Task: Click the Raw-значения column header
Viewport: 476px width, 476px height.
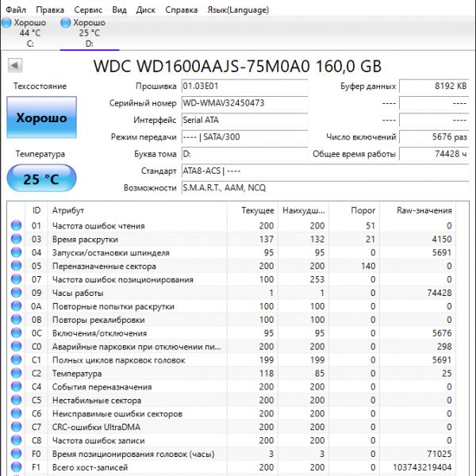Action: (417, 210)
